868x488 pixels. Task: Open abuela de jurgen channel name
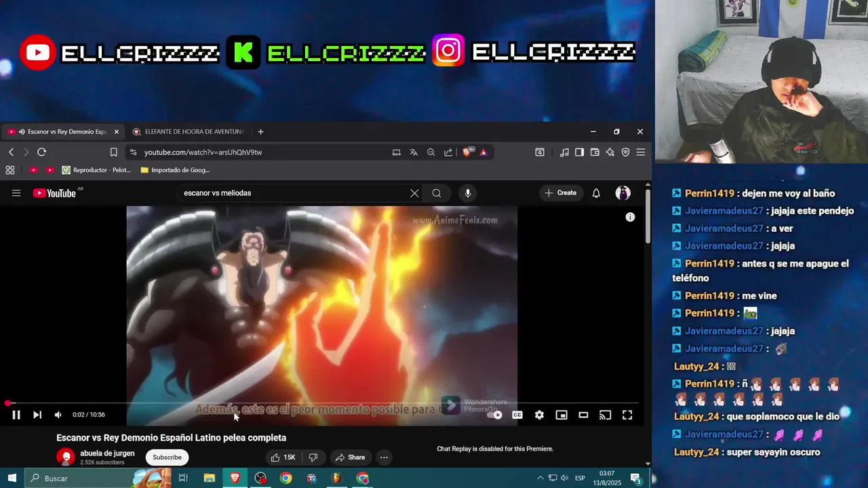coord(107,453)
